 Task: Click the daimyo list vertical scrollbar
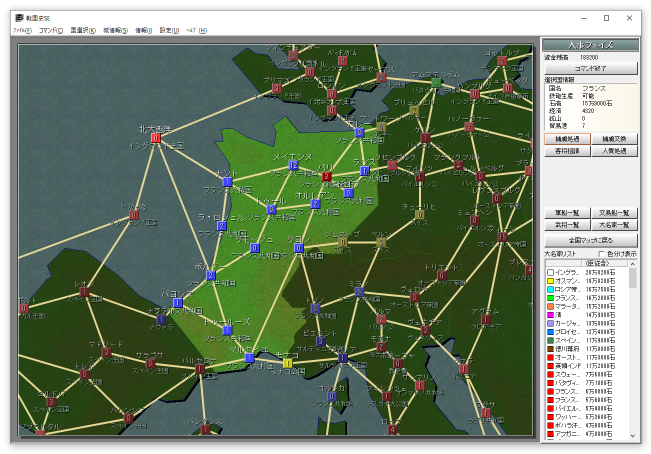(x=633, y=350)
